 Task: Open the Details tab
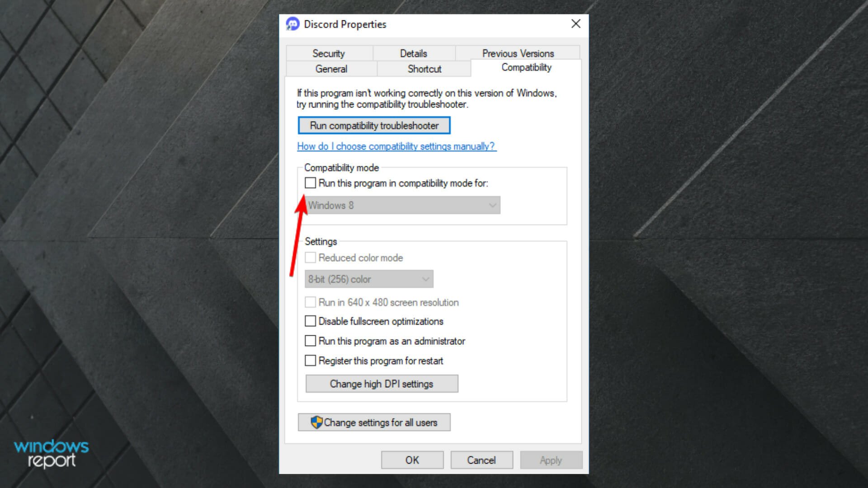click(x=413, y=53)
